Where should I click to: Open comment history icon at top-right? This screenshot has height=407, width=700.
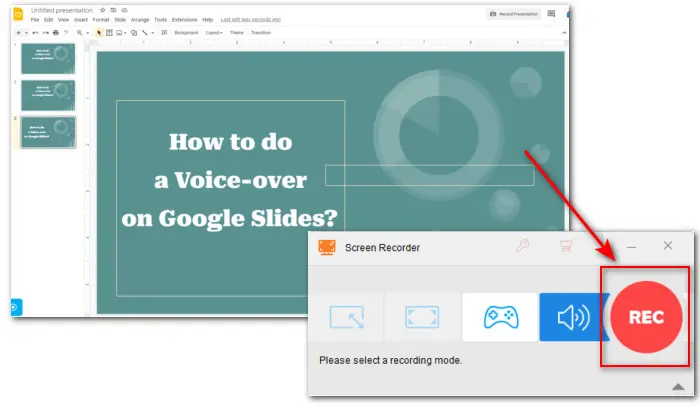tap(551, 14)
